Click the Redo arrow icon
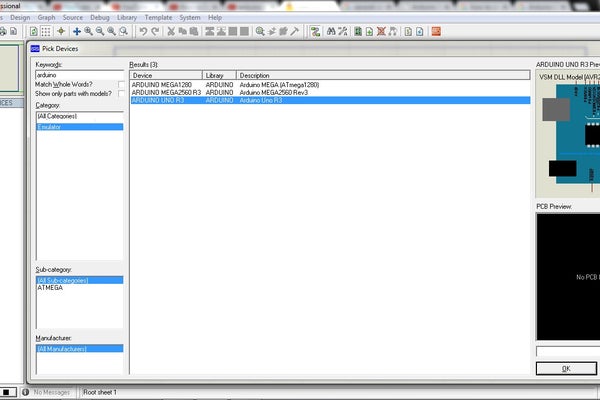600x400 pixels. pos(155,31)
